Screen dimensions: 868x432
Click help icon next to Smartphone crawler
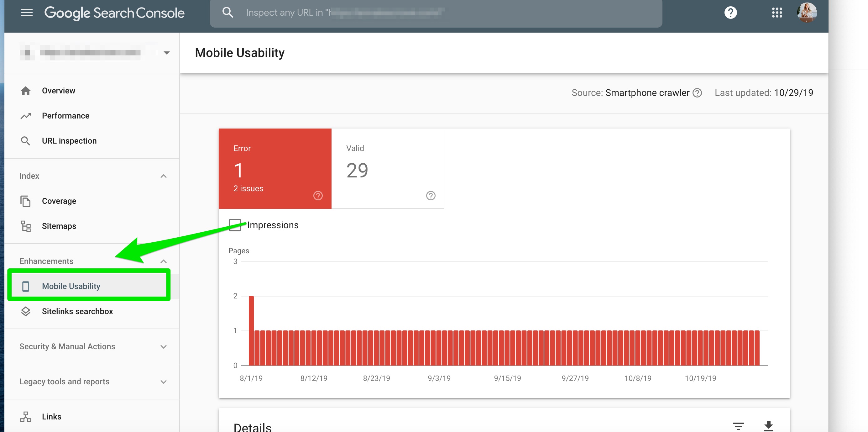(697, 93)
